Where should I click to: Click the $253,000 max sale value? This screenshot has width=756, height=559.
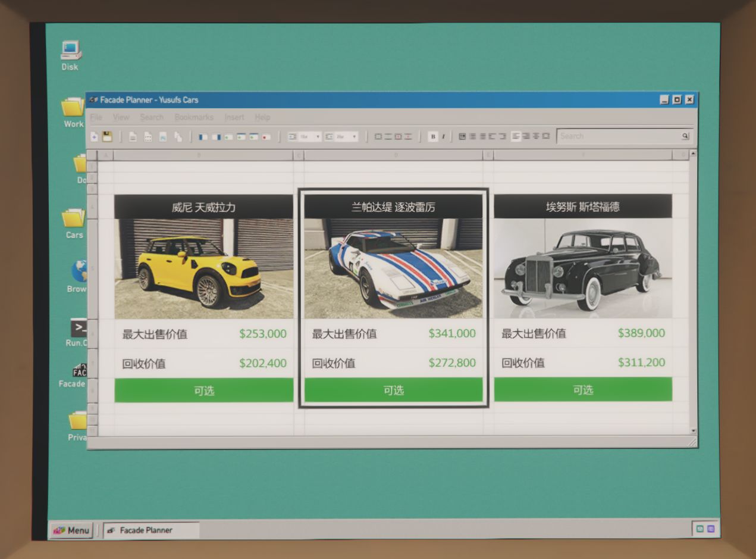pyautogui.click(x=263, y=334)
